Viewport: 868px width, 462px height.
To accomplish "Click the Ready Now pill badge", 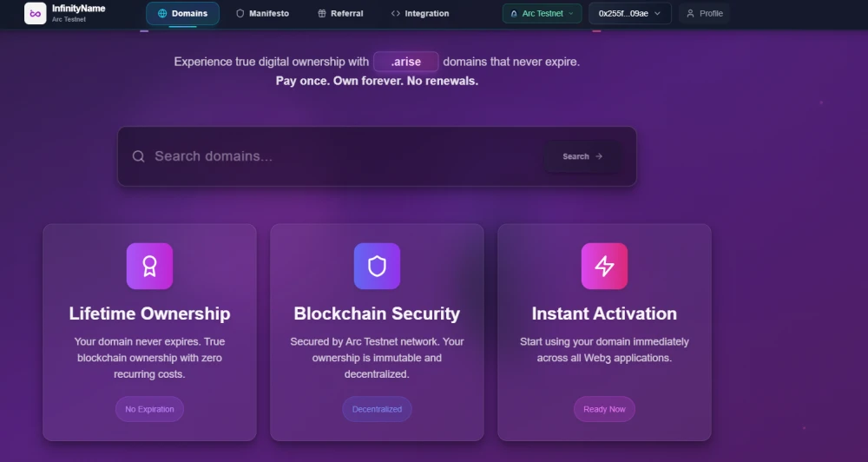I will (604, 409).
